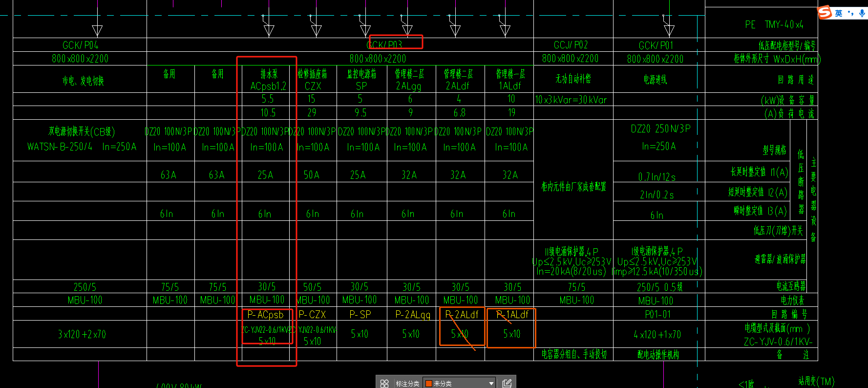Click the 低压配电柜型号/编号 row header
The image size is (868, 388).
click(787, 45)
